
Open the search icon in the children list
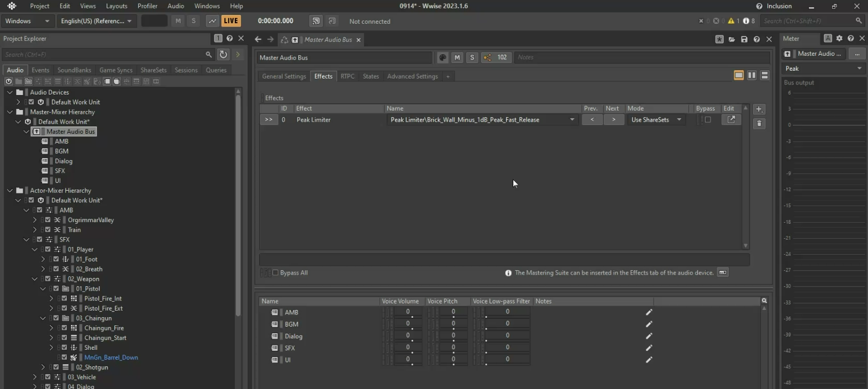tap(764, 301)
